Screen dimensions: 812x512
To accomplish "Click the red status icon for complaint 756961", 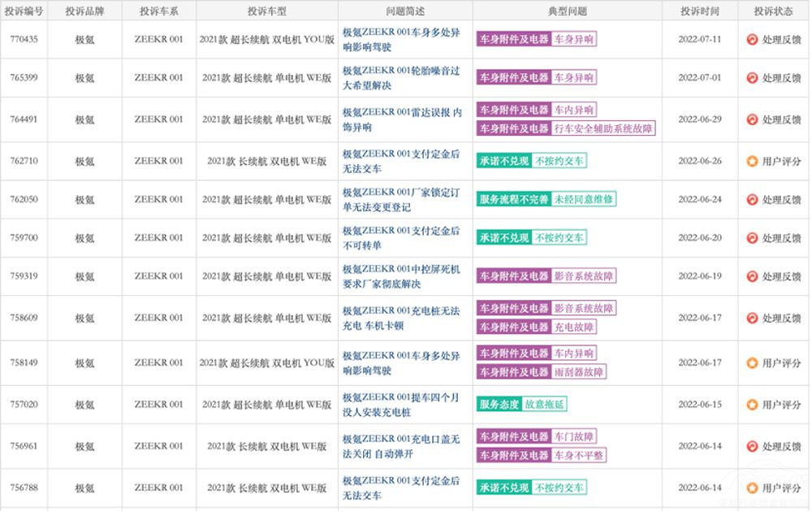I will click(752, 446).
